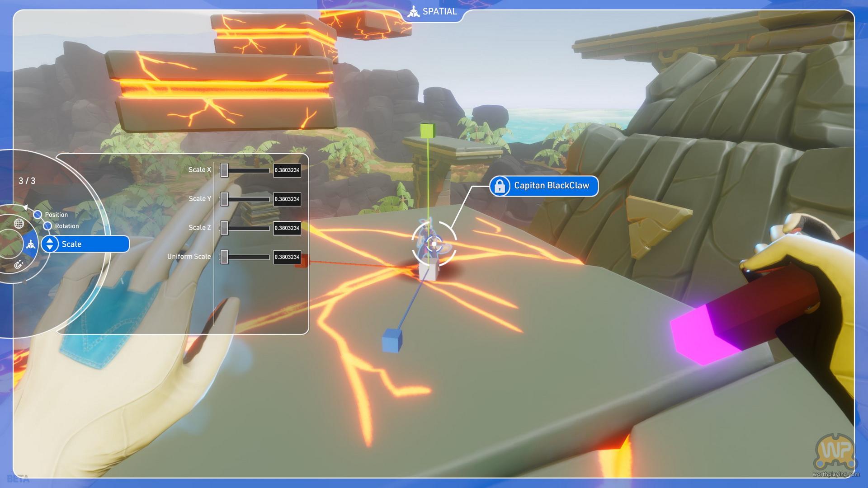Click the globe grid icon in radial menu
868x488 pixels.
[19, 223]
